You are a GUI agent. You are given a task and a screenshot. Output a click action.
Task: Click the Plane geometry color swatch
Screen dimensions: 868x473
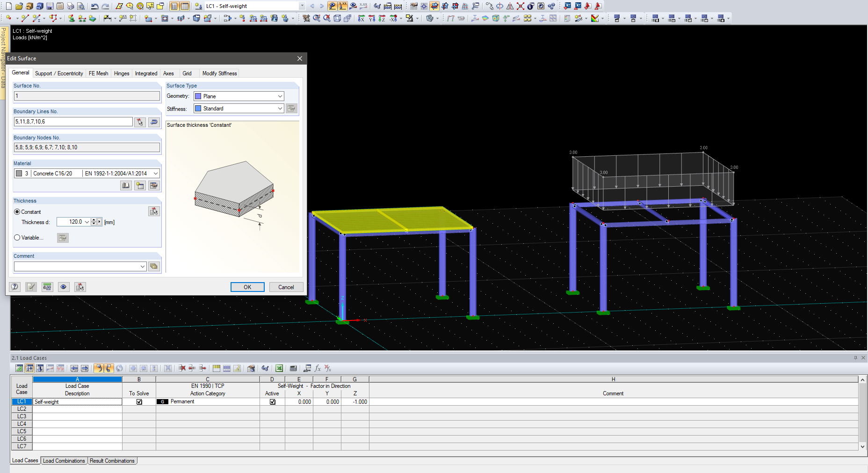[198, 96]
